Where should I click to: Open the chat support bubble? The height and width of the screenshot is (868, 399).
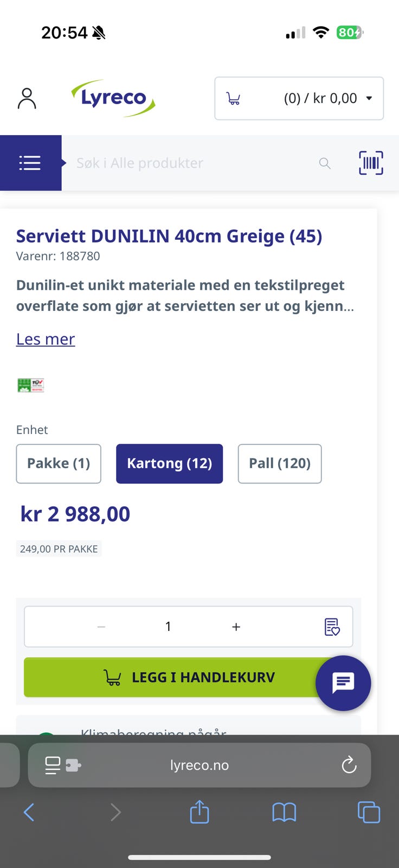(x=343, y=683)
